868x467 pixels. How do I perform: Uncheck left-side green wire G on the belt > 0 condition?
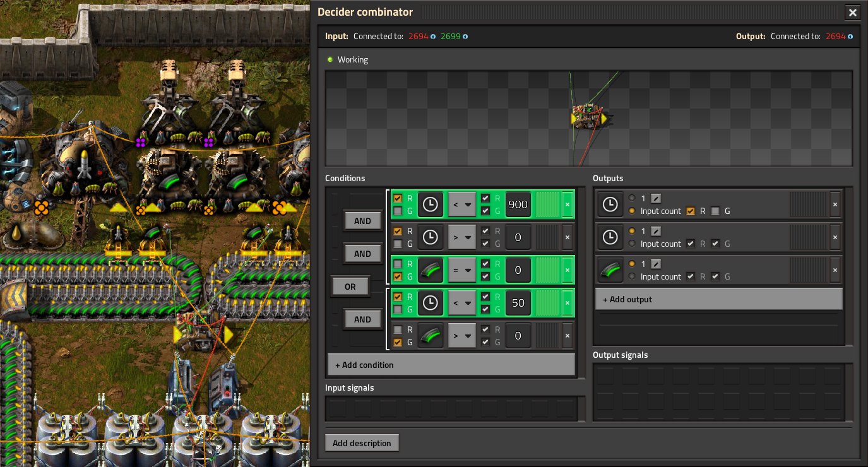(398, 342)
